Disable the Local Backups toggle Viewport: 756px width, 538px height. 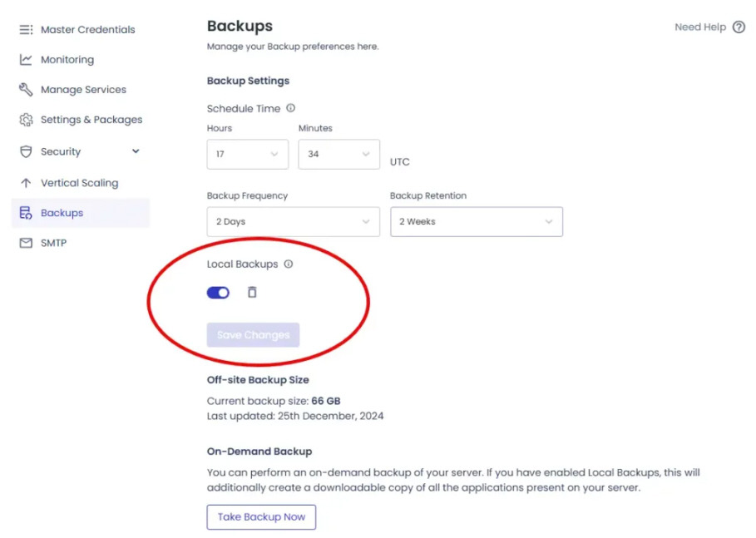coord(218,293)
